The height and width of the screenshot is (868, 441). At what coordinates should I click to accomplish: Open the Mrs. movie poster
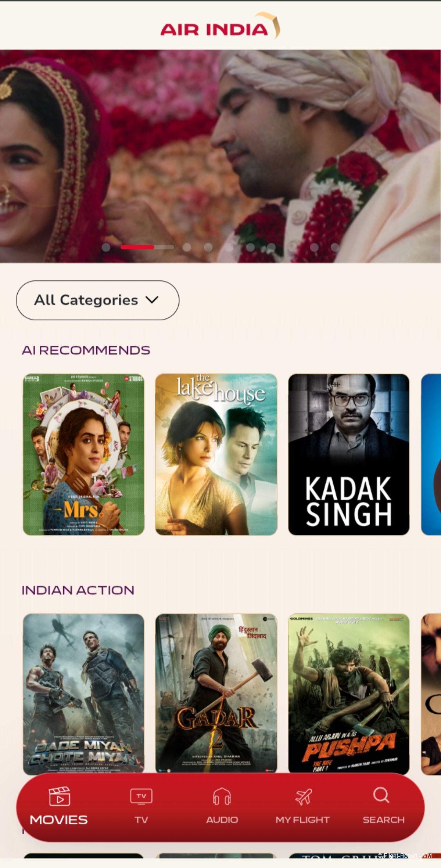click(x=83, y=454)
